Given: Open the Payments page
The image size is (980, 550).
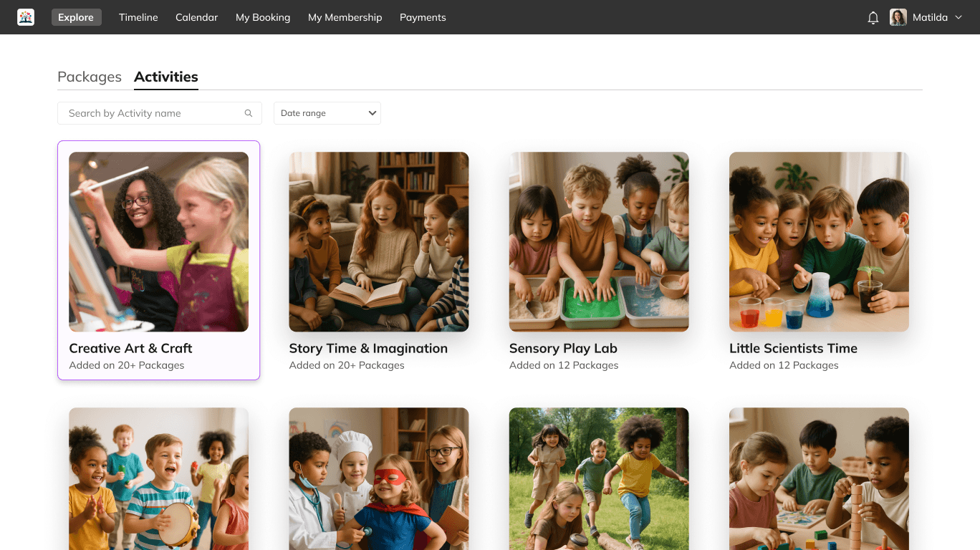Looking at the screenshot, I should tap(423, 17).
